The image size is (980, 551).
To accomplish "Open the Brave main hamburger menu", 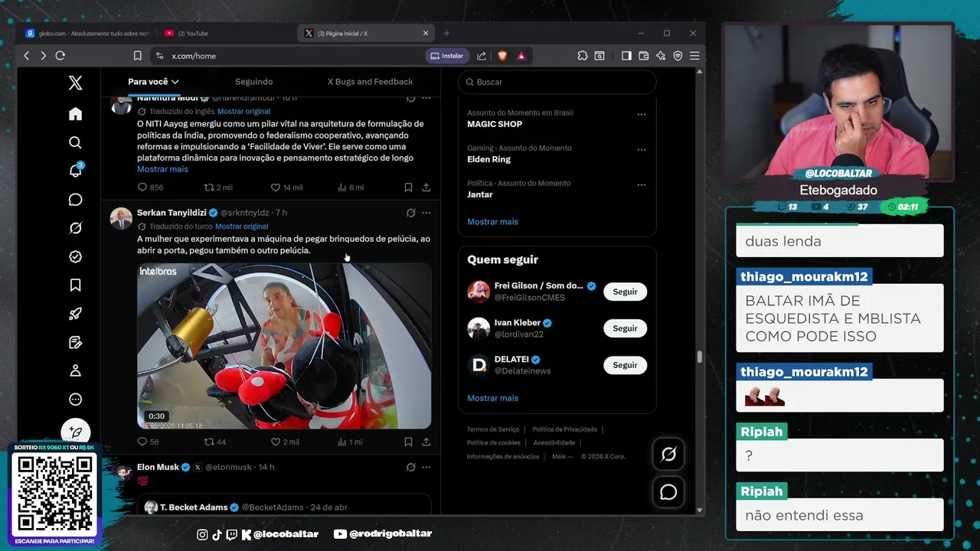I will pos(694,56).
